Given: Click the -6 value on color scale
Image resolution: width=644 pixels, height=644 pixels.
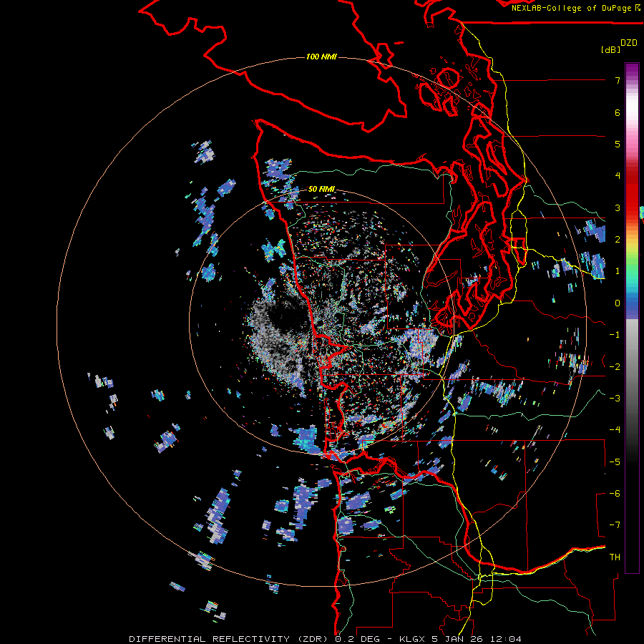Looking at the screenshot, I should [x=615, y=493].
